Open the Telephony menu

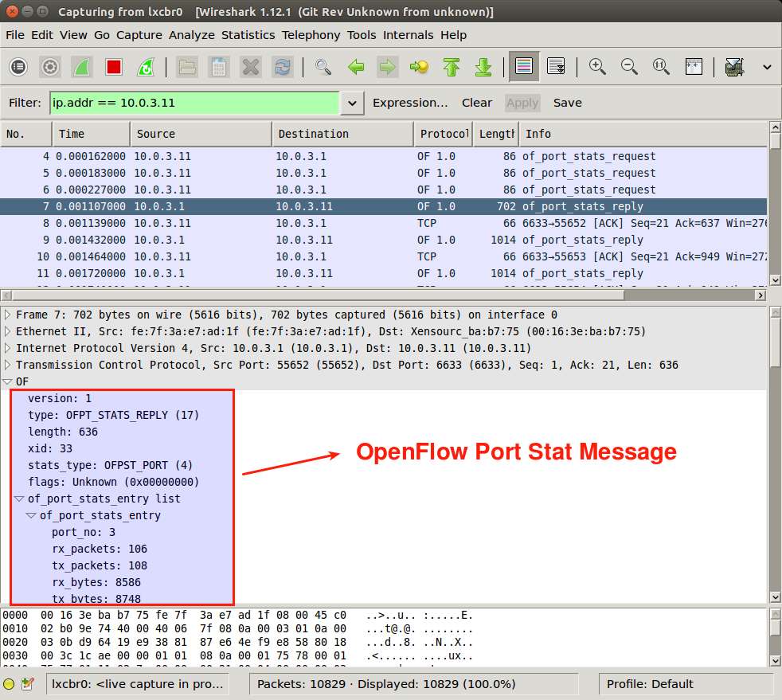coord(311,35)
